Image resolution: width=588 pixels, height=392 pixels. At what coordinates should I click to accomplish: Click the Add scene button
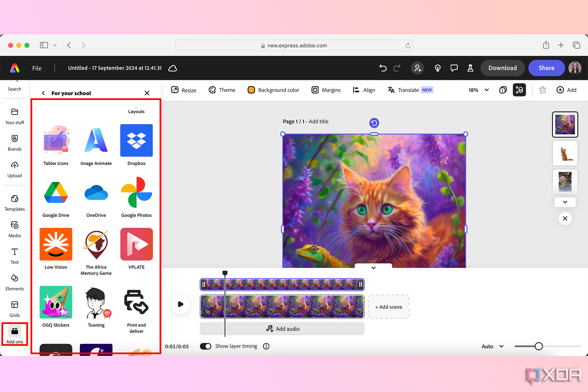click(x=389, y=307)
